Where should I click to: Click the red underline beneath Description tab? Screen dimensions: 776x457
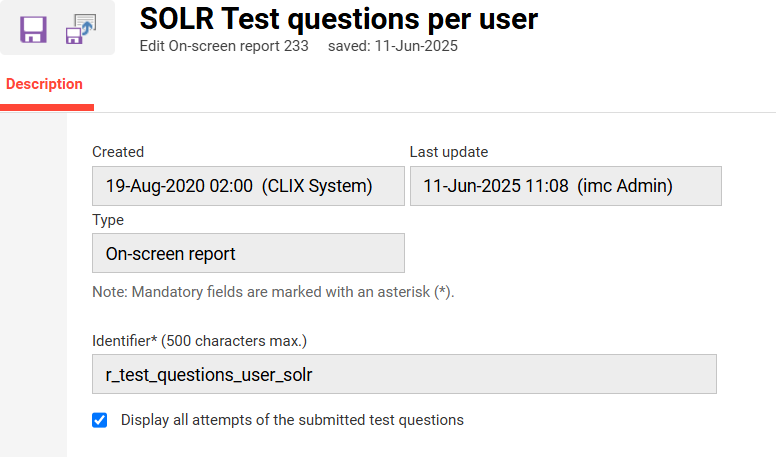click(47, 107)
